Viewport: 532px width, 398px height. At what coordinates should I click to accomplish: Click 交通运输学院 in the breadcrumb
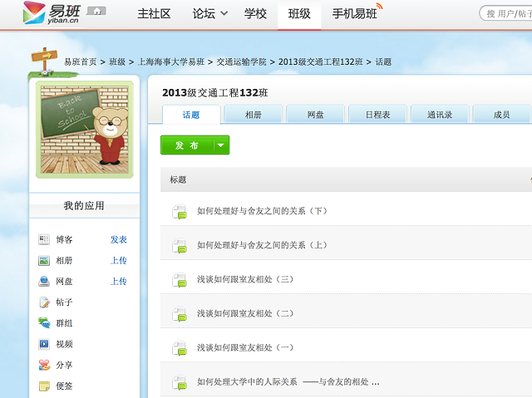(241, 62)
